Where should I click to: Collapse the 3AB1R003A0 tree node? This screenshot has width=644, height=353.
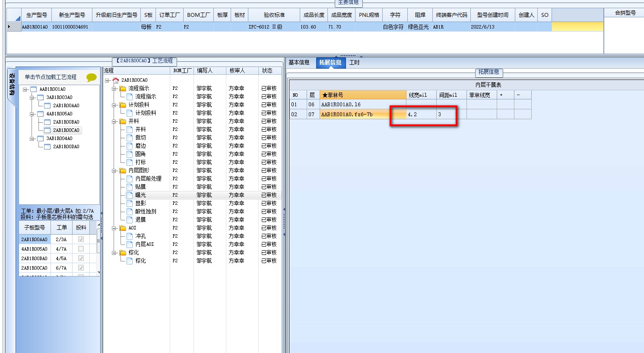pyautogui.click(x=32, y=98)
